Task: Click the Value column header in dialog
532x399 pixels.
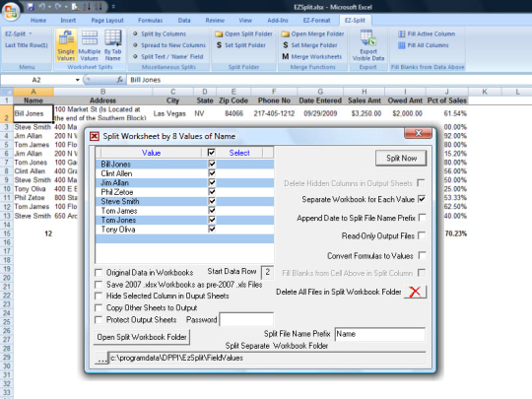Action: (152, 153)
